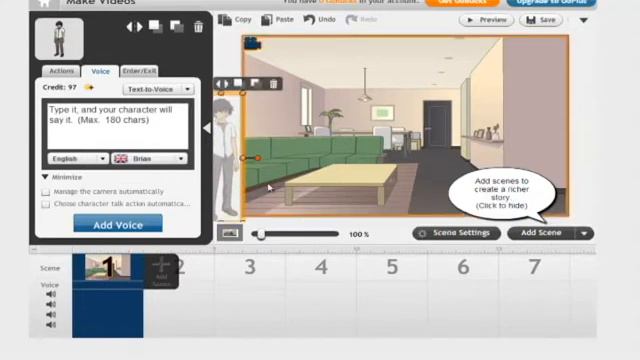Click the Preview button
Screen dimensions: 640x360
(x=486, y=20)
